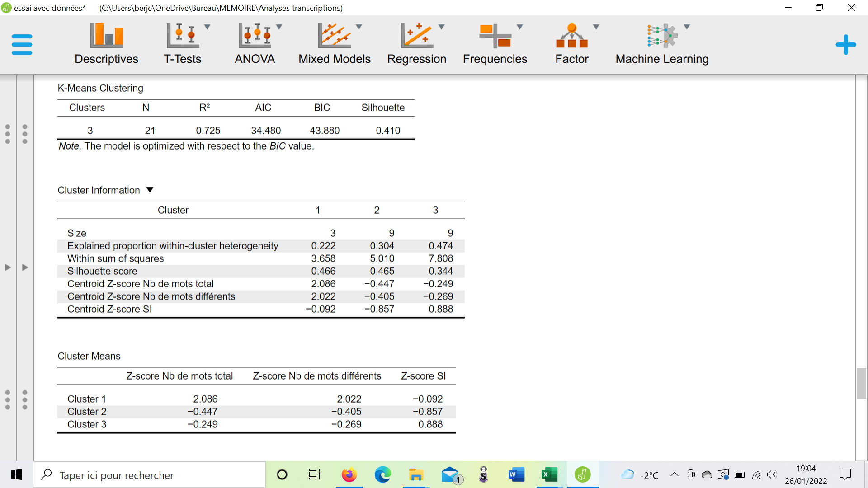Click the ANOVA icon in toolbar
Screen dimensions: 868x488
(x=254, y=42)
